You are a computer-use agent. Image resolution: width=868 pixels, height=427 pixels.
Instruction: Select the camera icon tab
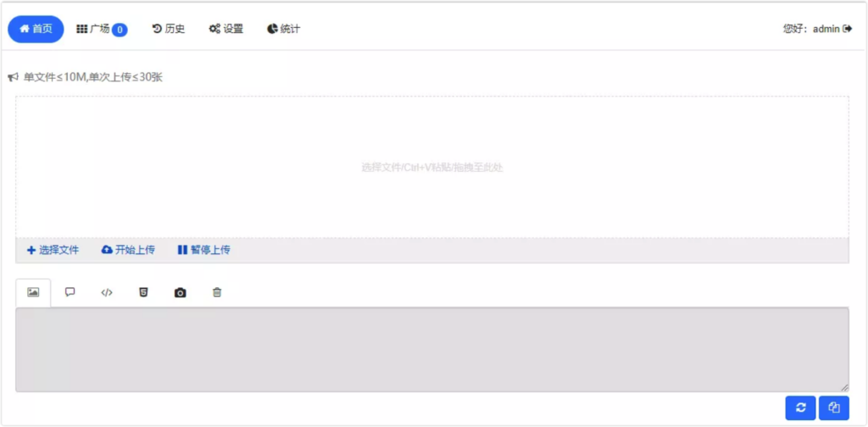(x=180, y=292)
